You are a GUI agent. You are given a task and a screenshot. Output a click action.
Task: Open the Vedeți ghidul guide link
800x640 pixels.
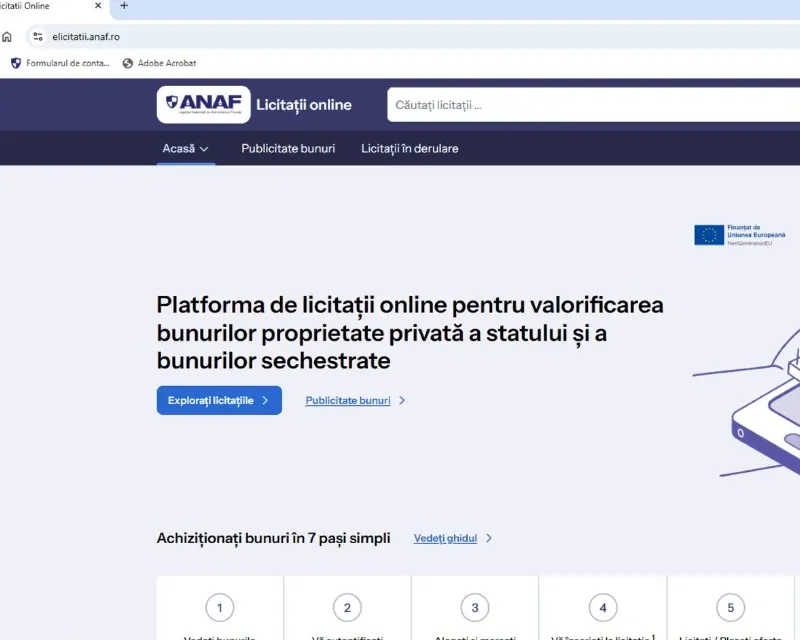[445, 538]
